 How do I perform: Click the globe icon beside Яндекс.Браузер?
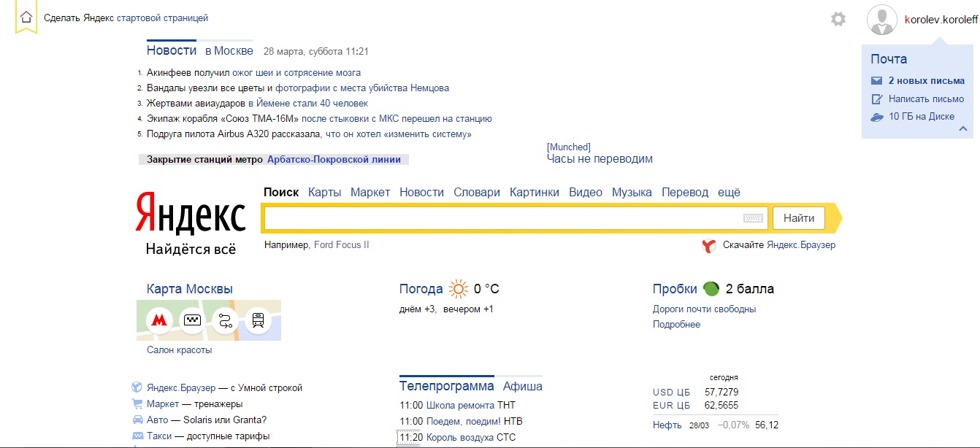(x=137, y=387)
